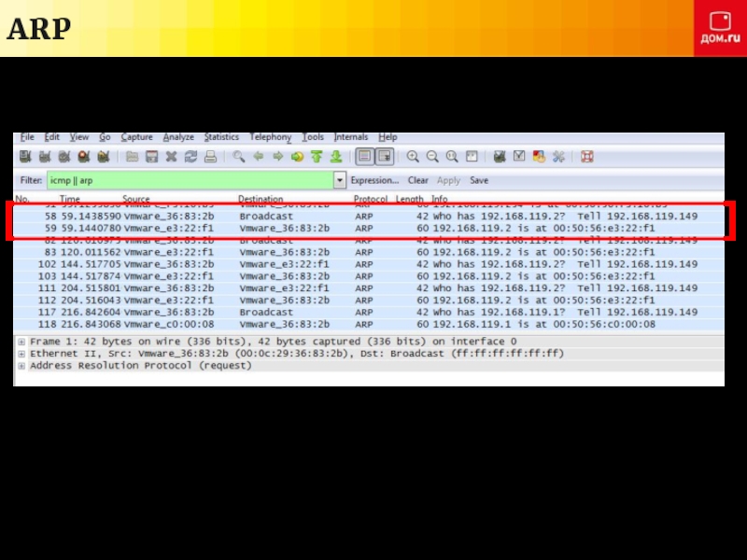Close the current capture file (X icon)
The width and height of the screenshot is (747, 560).
point(171,157)
